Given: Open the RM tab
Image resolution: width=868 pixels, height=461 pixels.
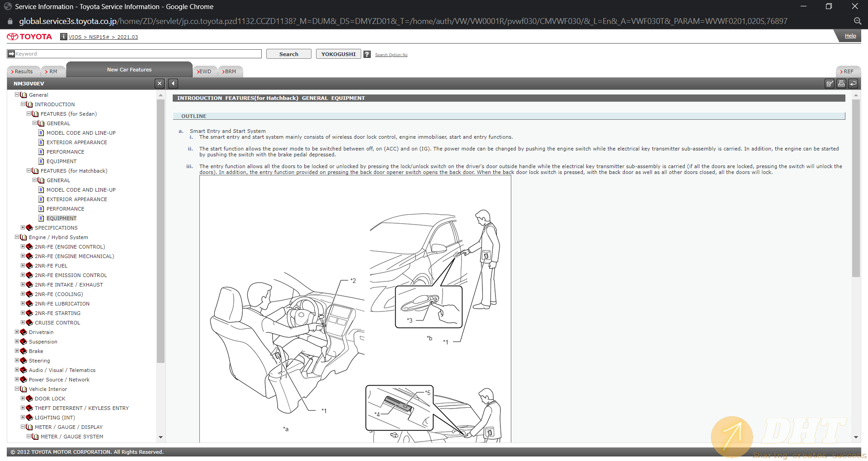Looking at the screenshot, I should click(x=52, y=71).
